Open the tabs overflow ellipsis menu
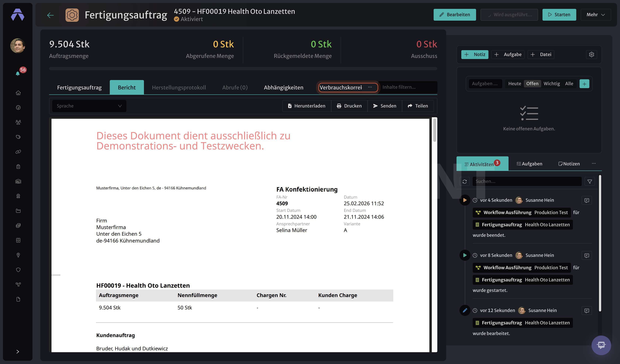620x364 pixels. pyautogui.click(x=370, y=87)
